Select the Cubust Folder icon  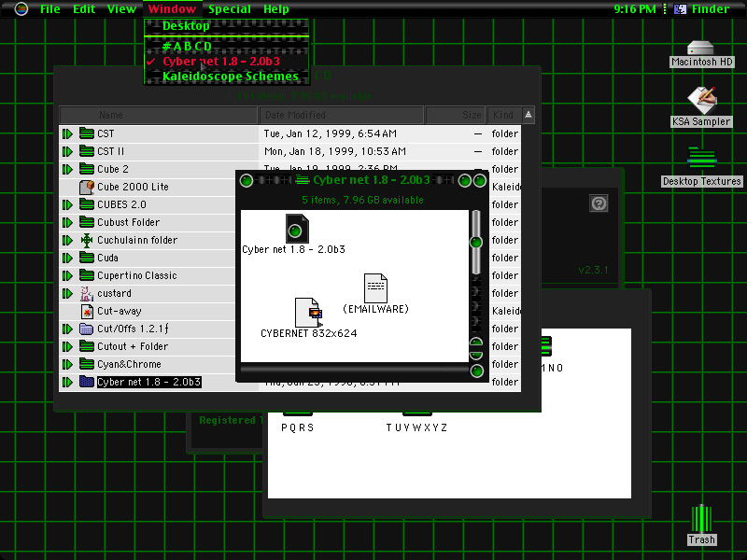pos(86,222)
